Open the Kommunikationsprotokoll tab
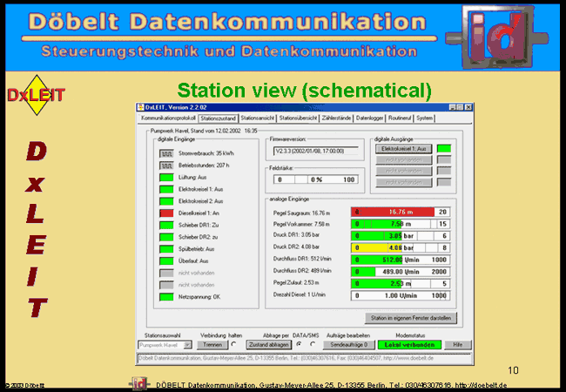Image resolution: width=566 pixels, height=392 pixels. coord(168,118)
